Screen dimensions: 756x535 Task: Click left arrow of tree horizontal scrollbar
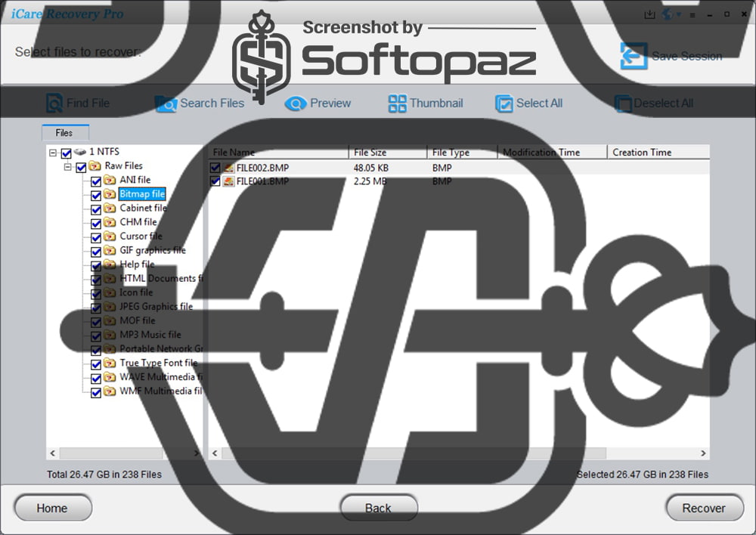point(53,453)
